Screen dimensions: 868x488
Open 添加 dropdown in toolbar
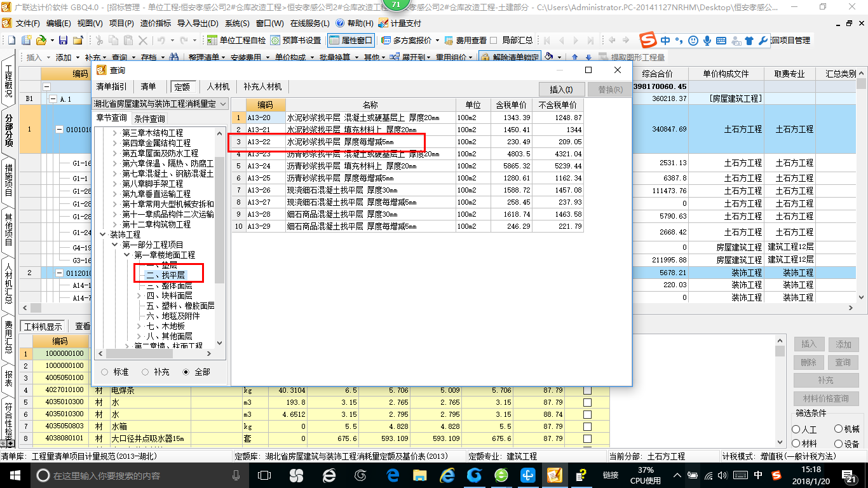(67, 57)
